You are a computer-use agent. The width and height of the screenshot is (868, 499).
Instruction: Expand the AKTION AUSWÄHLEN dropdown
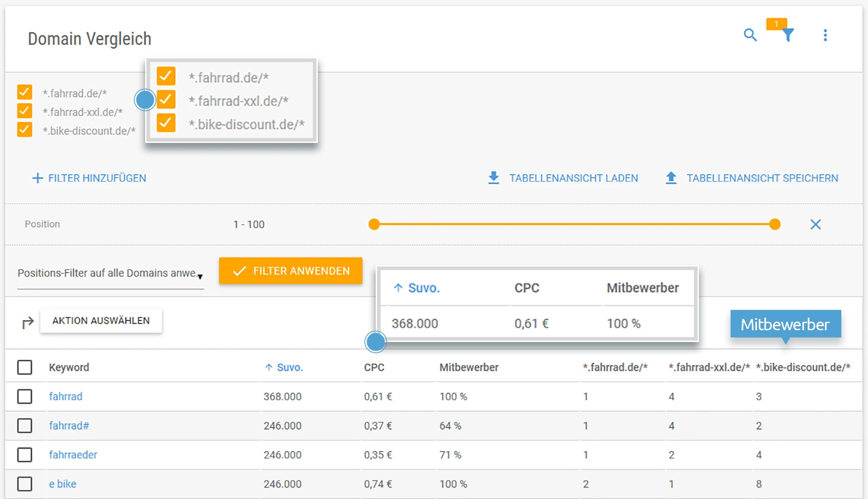pos(100,321)
